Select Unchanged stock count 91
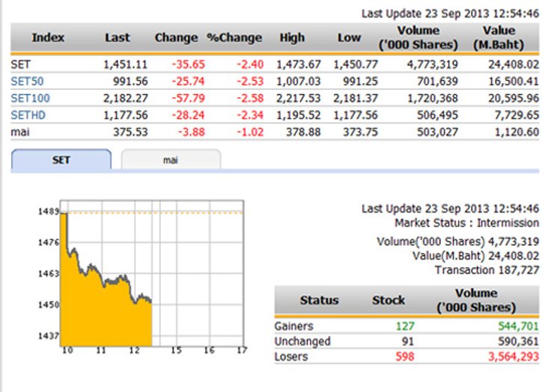 pos(408,341)
